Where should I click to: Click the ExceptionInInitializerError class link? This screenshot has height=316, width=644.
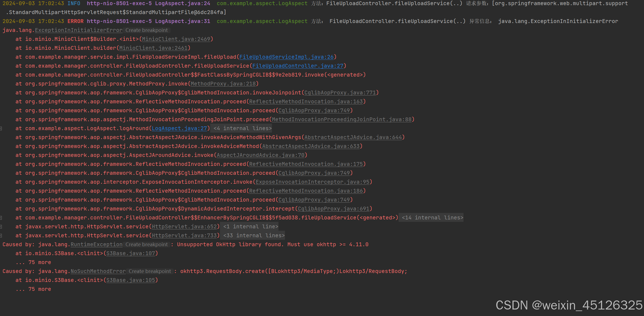click(78, 30)
